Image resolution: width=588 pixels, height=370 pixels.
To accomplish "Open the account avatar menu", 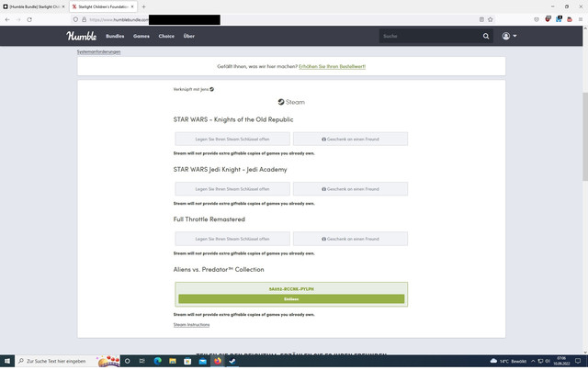I will click(x=509, y=36).
